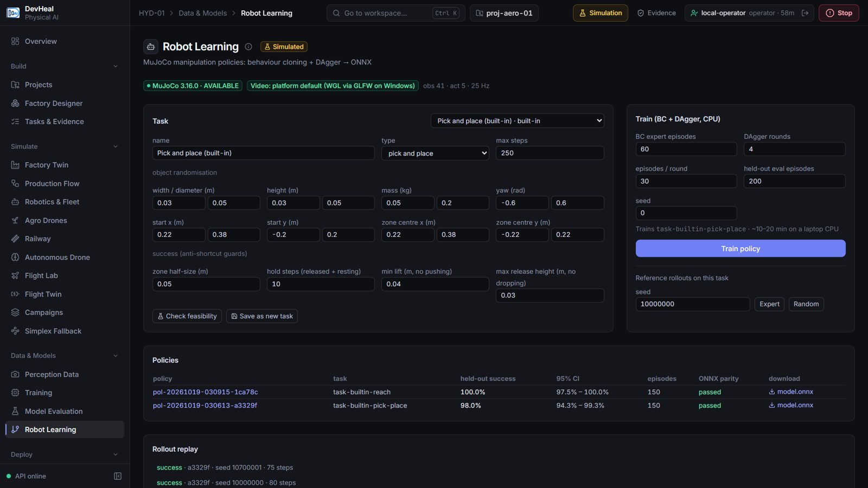868x488 pixels.
Task: Download model.onnx for pick-place policy
Action: point(791,405)
